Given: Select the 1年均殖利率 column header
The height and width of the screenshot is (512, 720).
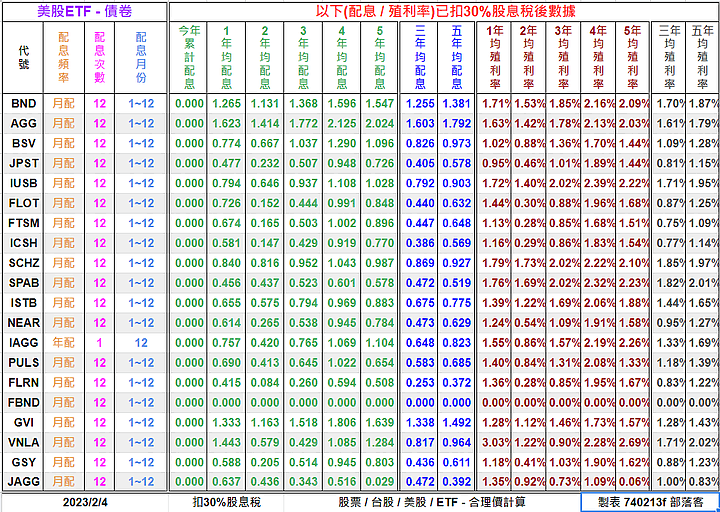Looking at the screenshot, I should (495, 57).
